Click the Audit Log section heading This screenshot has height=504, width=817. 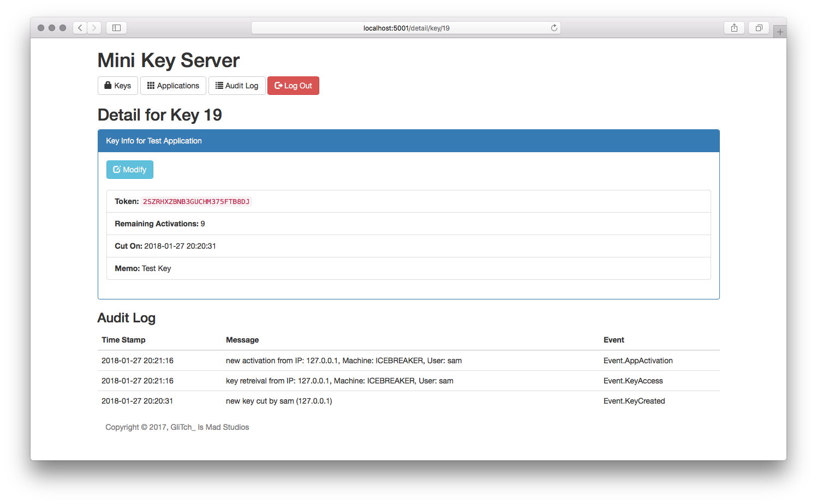pos(127,318)
